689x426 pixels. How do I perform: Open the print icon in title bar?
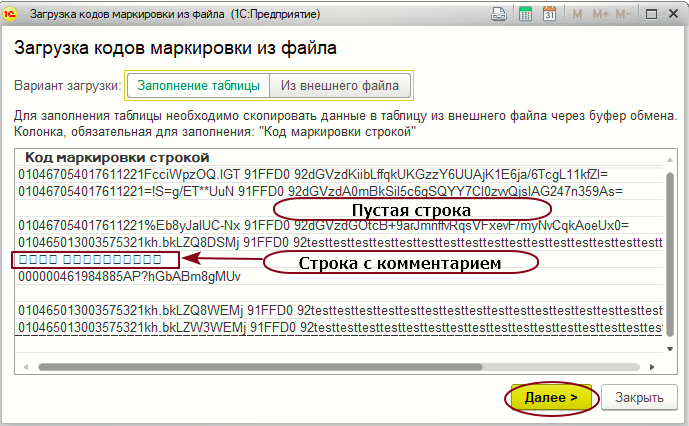(x=499, y=14)
